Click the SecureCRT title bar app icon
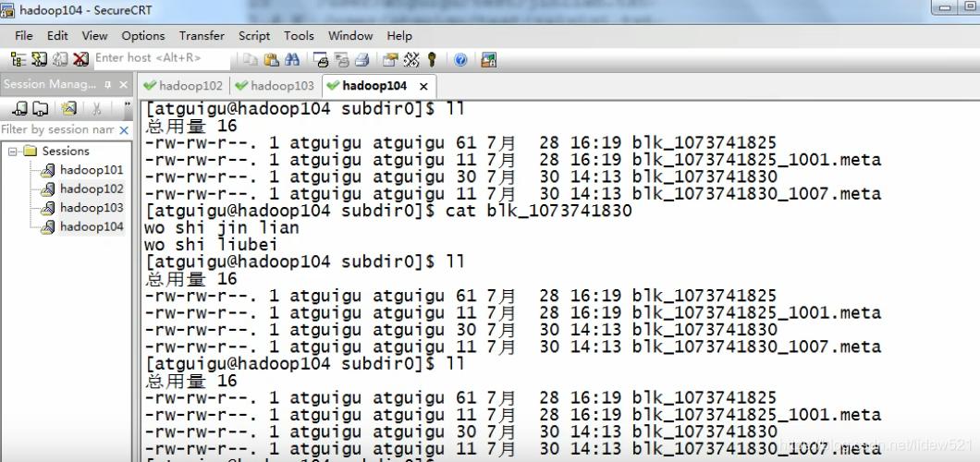The width and height of the screenshot is (980, 462). click(x=7, y=10)
